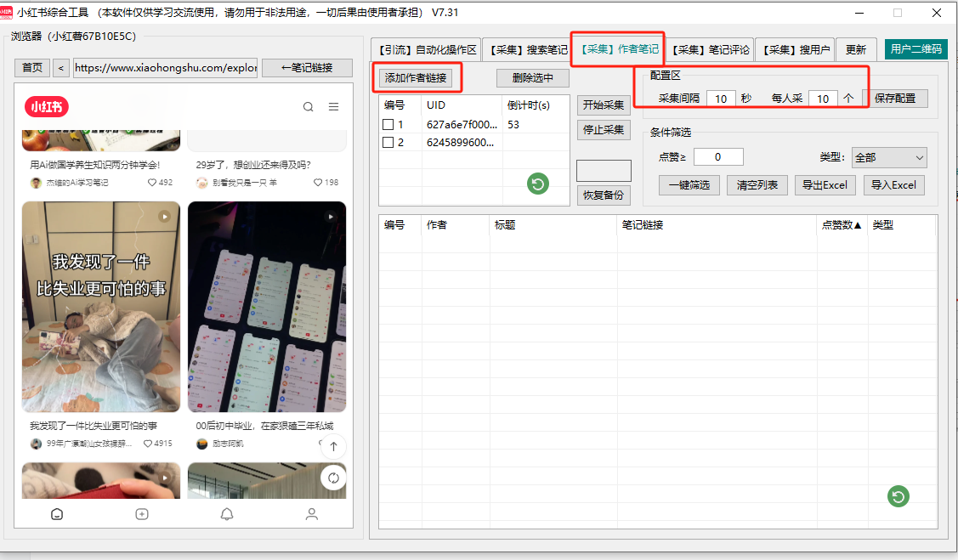Check the checkbox for author row 1
This screenshot has height=560, width=958.
click(x=388, y=125)
